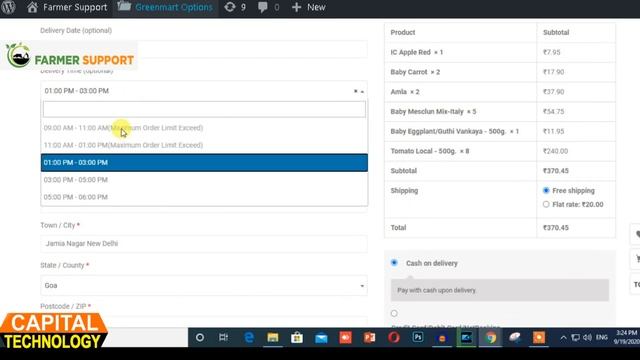
Task: Click the ENG language indicator
Action: tap(602, 338)
